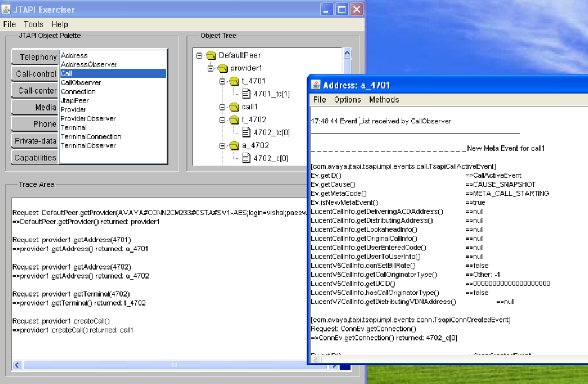Collapse the DefaultPeer tree node
Viewport: 588px width, 384px height.
[199, 56]
